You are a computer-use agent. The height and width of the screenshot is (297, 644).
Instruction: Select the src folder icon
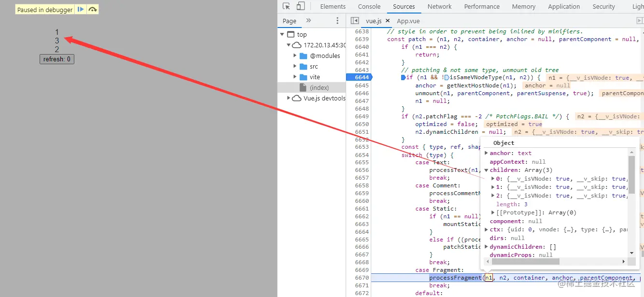click(303, 66)
